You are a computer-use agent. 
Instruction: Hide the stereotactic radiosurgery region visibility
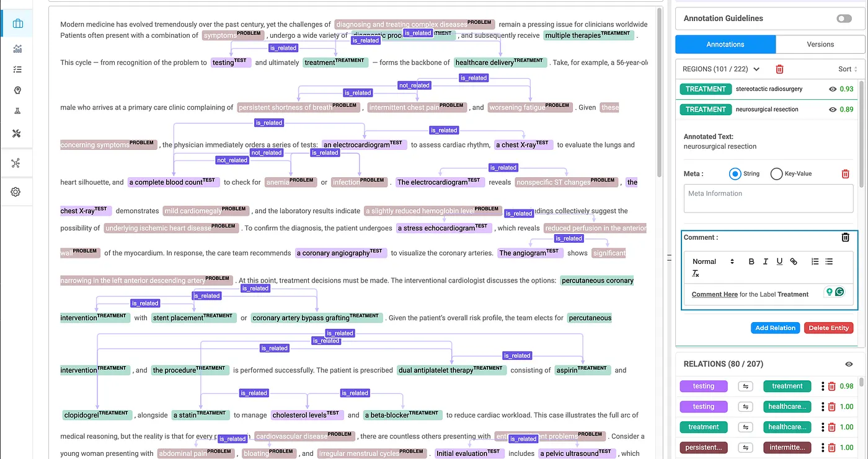click(x=833, y=89)
